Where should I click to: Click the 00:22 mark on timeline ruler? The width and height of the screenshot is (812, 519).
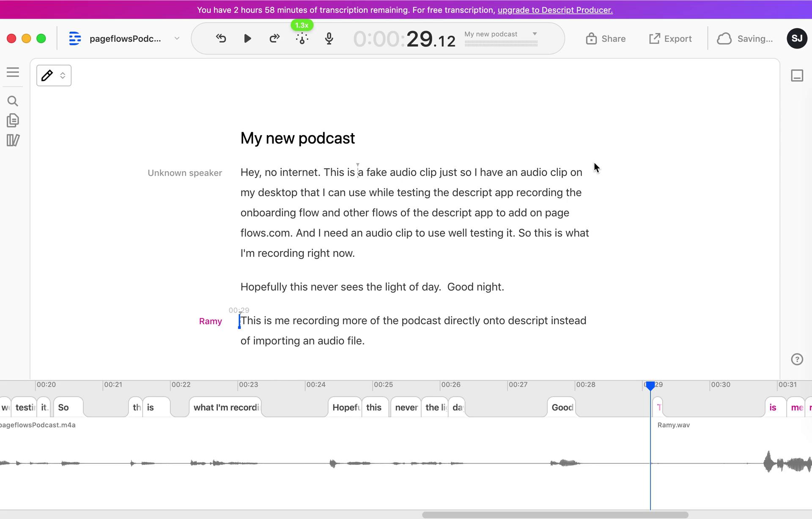tap(181, 385)
